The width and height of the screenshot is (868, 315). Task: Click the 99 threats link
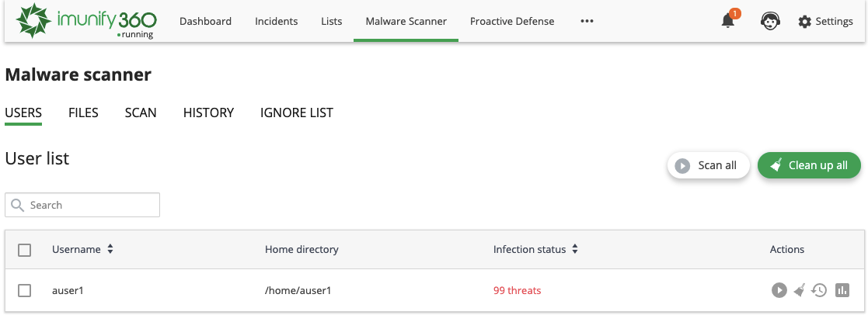coord(517,290)
